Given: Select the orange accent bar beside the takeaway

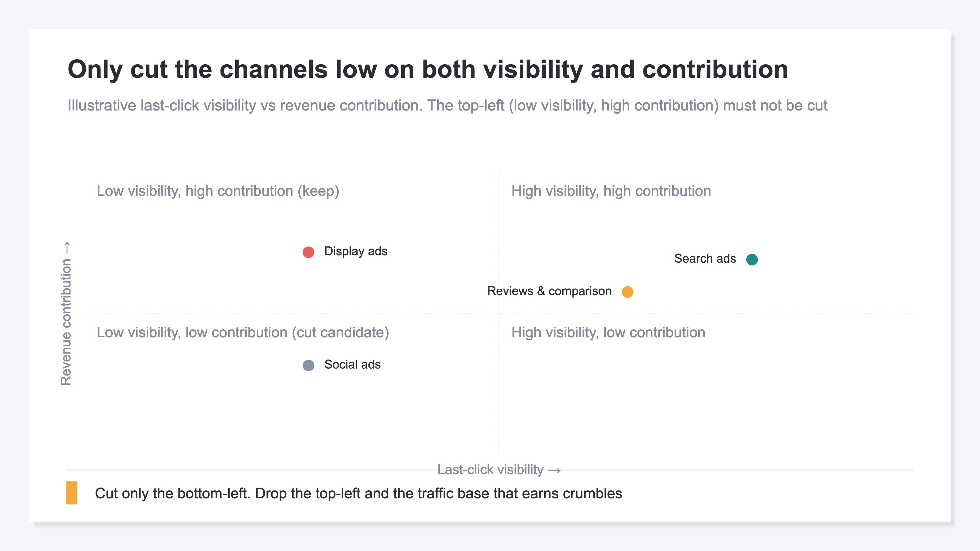Looking at the screenshot, I should (72, 493).
